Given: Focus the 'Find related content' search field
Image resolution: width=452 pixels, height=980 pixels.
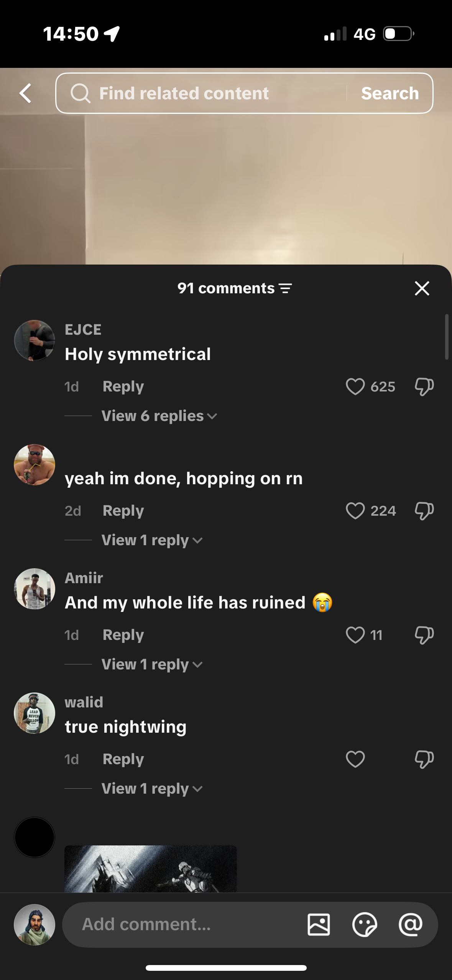Looking at the screenshot, I should click(x=199, y=94).
